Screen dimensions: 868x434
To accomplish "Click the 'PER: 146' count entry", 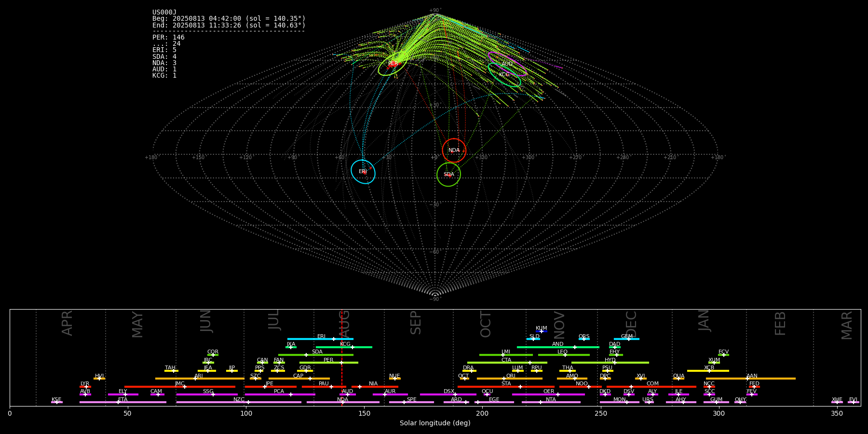I will (168, 38).
